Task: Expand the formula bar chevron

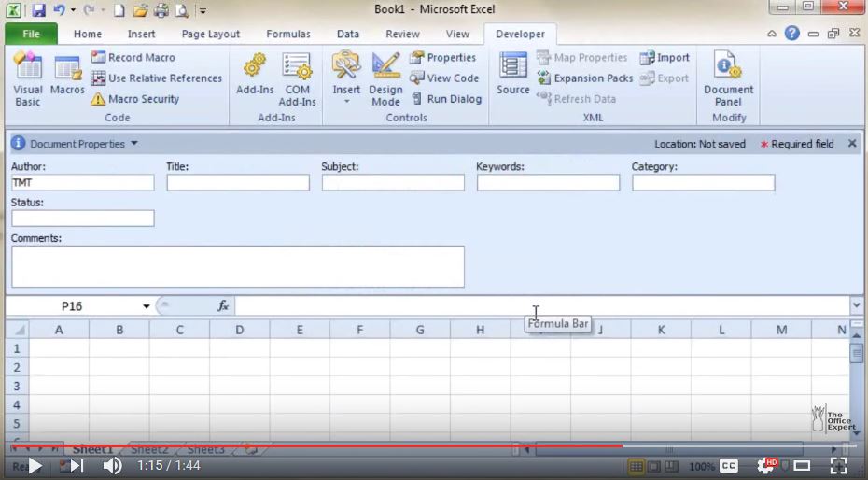Action: tap(857, 305)
